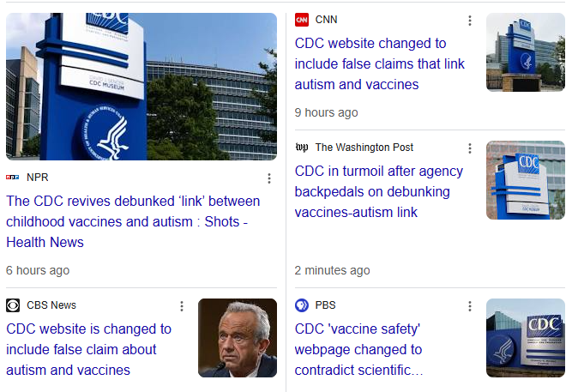Image resolution: width=584 pixels, height=392 pixels.
Task: Expand the Washington Post article options
Action: click(x=470, y=148)
